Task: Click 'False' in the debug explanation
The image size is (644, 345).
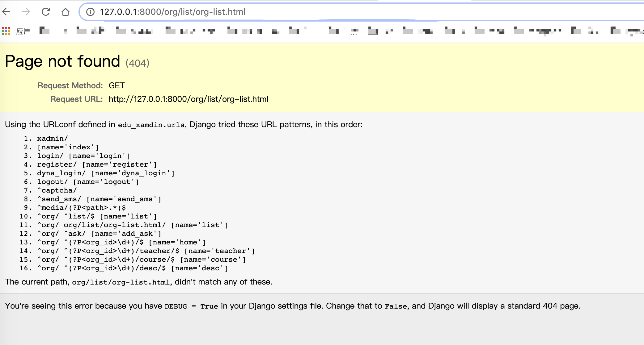Action: (396, 306)
